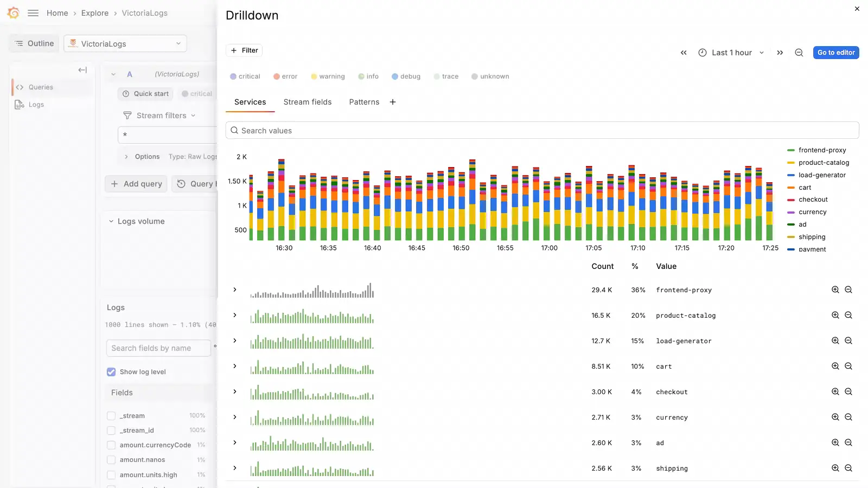Exclude ad with zoom-out icon
This screenshot has height=488, width=868.
848,443
